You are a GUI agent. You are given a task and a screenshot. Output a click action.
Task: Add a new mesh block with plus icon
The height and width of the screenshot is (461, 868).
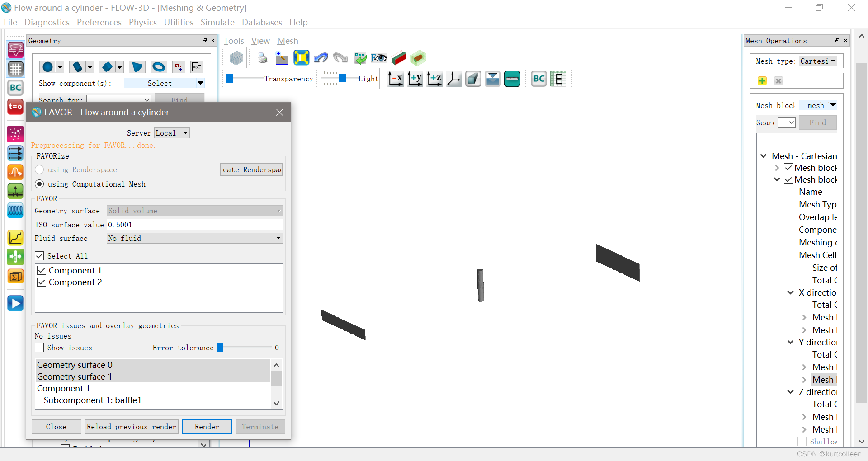click(762, 80)
